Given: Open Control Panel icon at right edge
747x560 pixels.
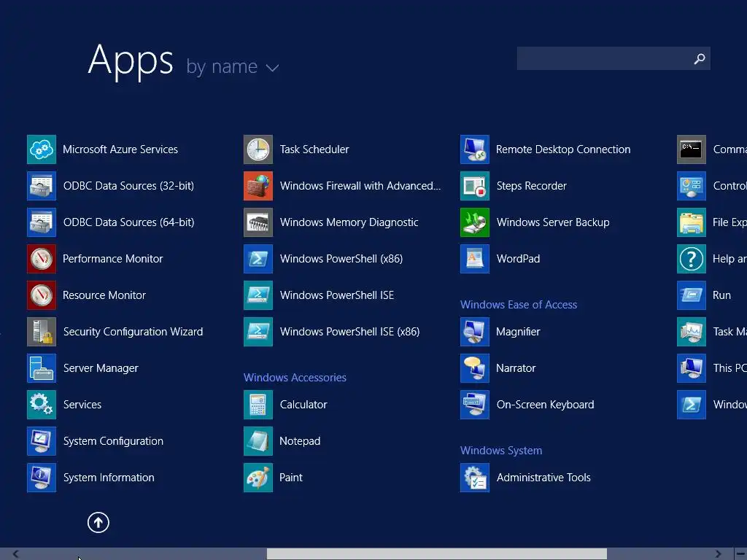Looking at the screenshot, I should pyautogui.click(x=692, y=186).
